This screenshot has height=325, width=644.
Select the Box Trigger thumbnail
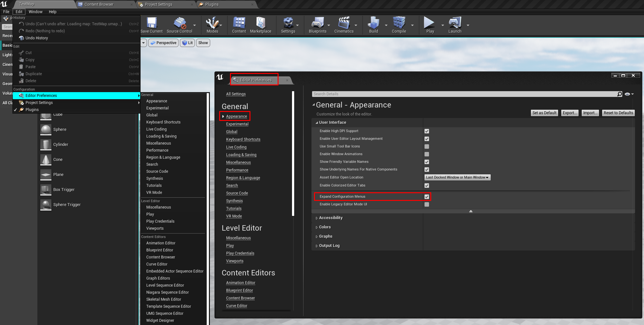pyautogui.click(x=46, y=190)
